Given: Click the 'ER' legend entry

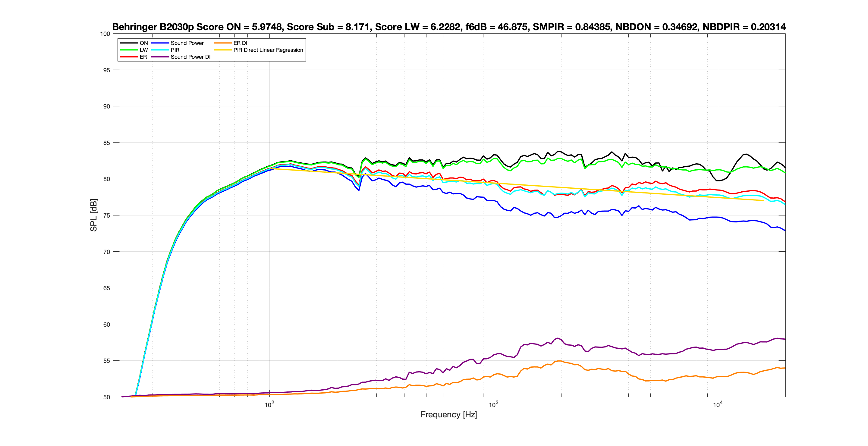Looking at the screenshot, I should point(143,57).
